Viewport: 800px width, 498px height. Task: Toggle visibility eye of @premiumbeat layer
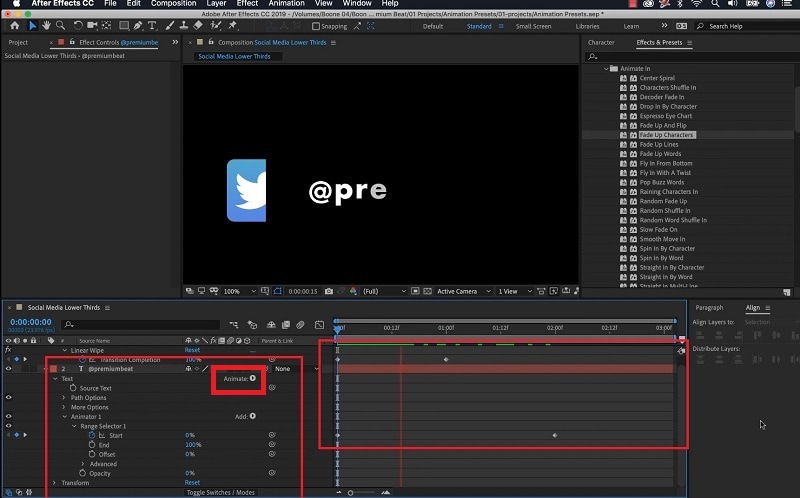coord(8,369)
